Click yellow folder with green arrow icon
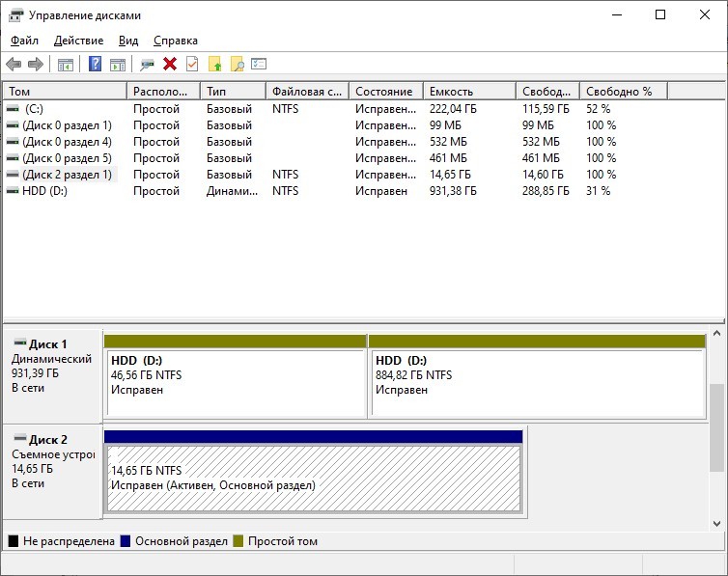The width and height of the screenshot is (728, 576). (x=215, y=64)
